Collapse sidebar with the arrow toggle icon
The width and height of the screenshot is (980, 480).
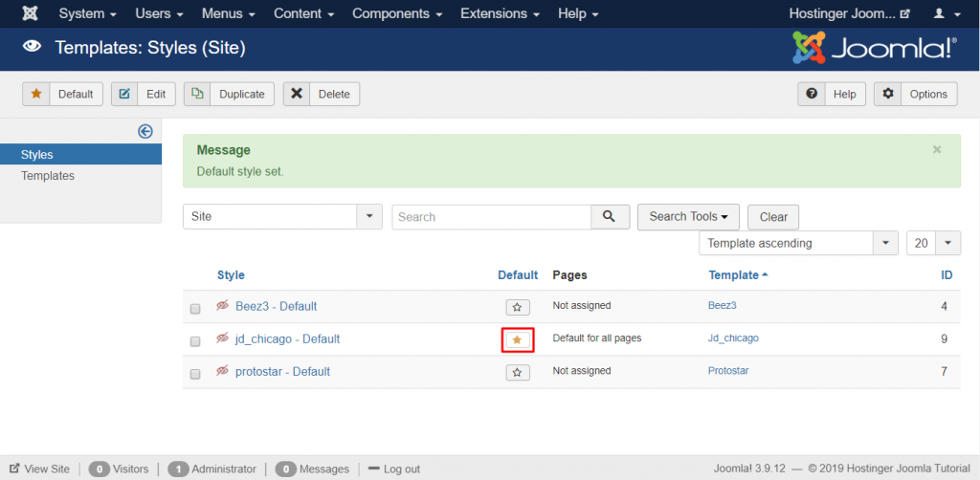(145, 132)
